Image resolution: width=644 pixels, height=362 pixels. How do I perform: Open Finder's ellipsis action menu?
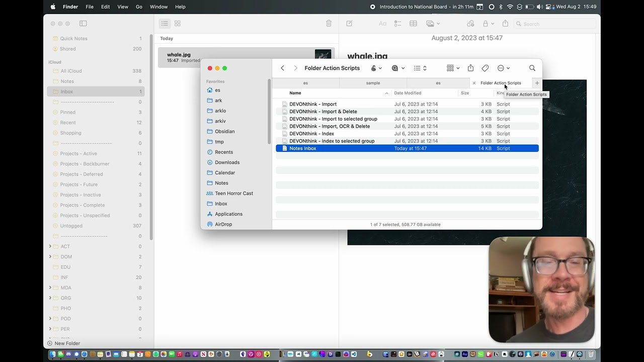(x=504, y=68)
